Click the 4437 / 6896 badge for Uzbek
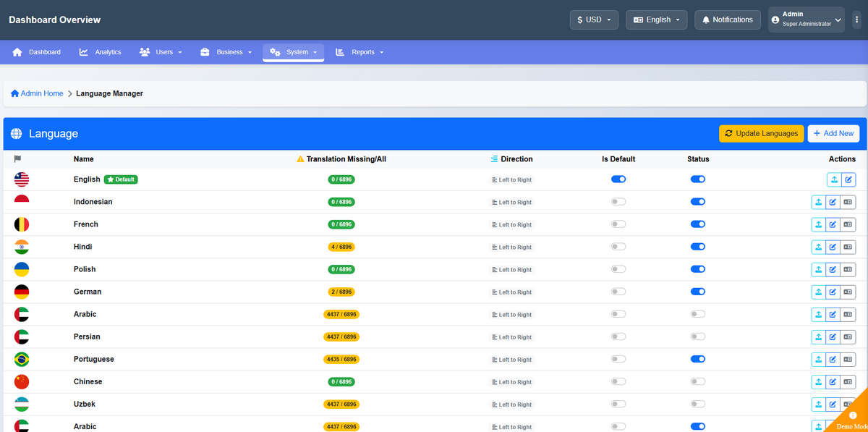Screen dimensions: 868x432 [341, 404]
